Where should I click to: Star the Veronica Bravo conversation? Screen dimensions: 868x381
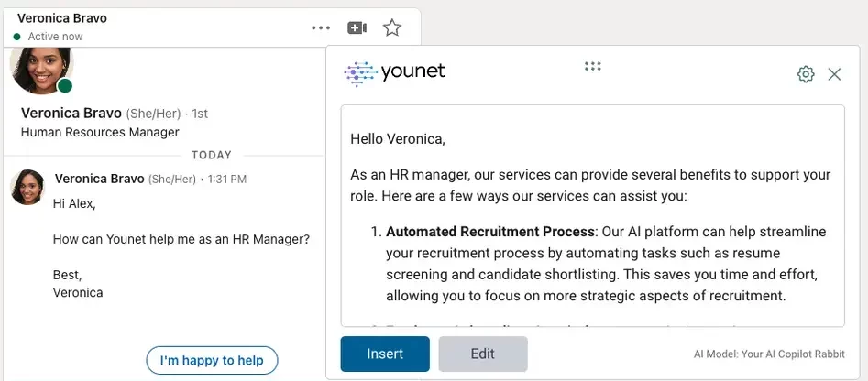[x=392, y=27]
